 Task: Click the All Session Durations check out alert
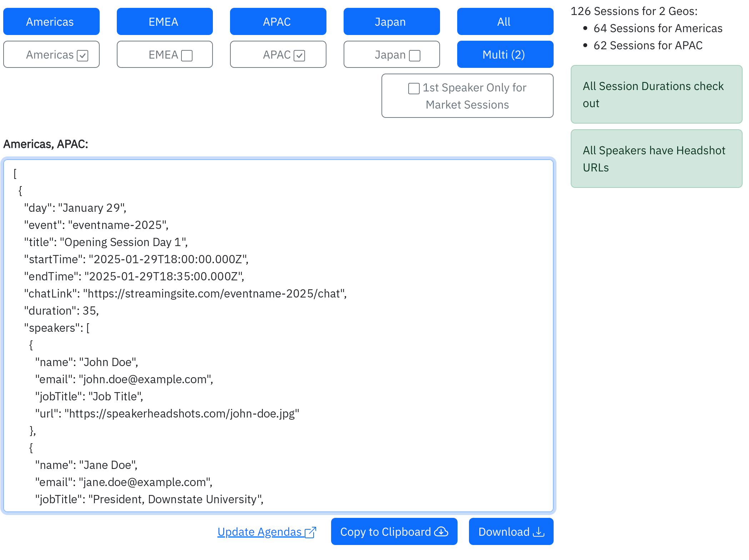[656, 94]
